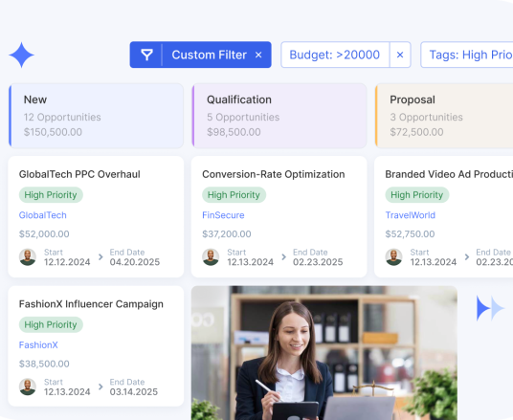The height and width of the screenshot is (420, 513).
Task: Follow the GlobalTech company link
Action: pyautogui.click(x=43, y=215)
